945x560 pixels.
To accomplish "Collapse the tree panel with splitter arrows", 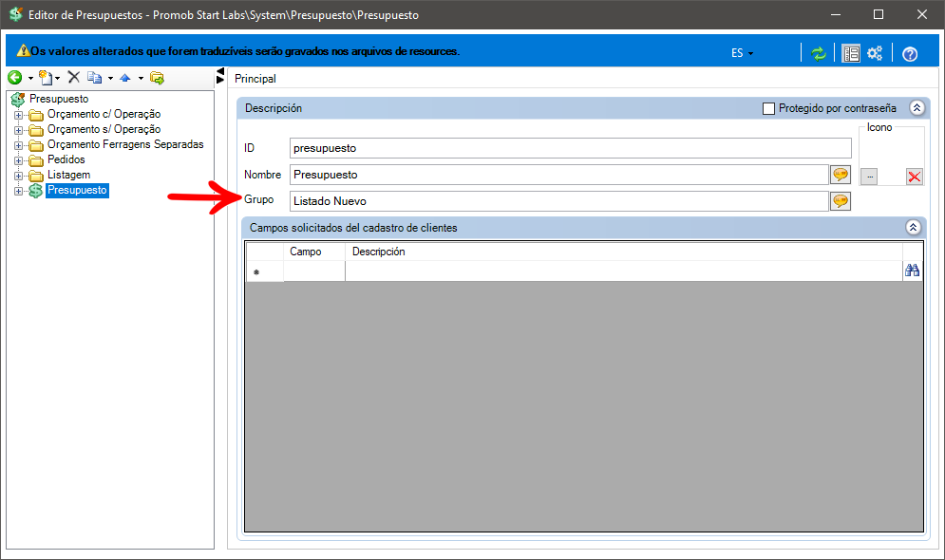I will 220,75.
